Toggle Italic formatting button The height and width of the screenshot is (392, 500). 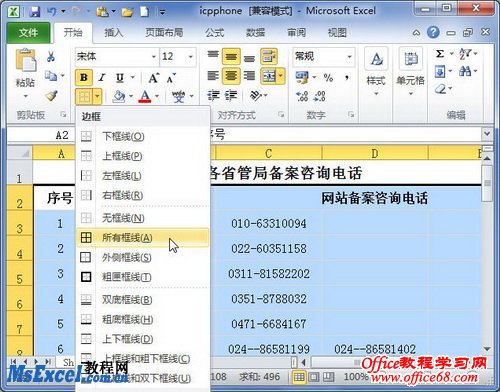coord(102,78)
